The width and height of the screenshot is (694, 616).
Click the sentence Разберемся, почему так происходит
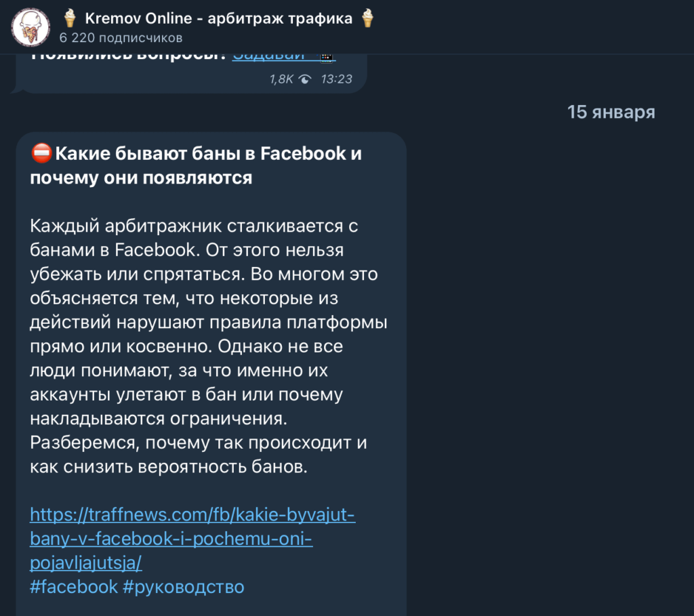198,443
